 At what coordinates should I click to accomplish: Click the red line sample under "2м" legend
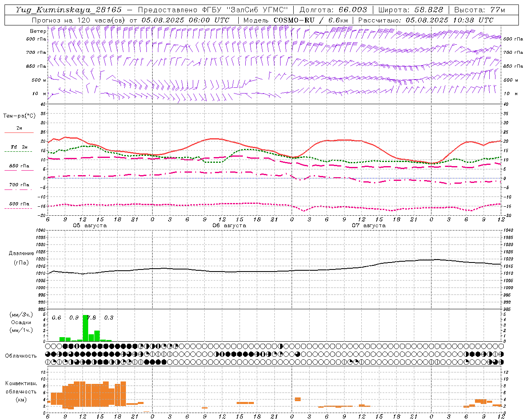click(19, 132)
